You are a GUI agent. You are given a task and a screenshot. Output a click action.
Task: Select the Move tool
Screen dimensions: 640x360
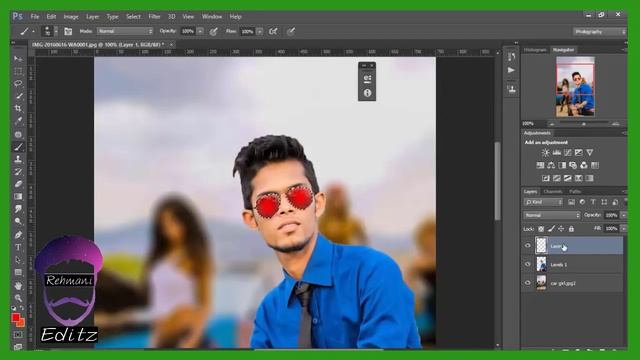pos(18,59)
